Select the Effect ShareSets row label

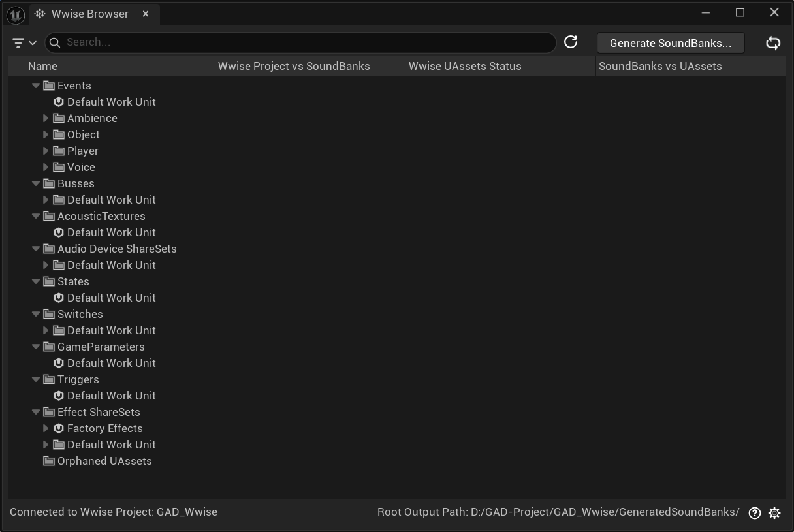coord(99,412)
